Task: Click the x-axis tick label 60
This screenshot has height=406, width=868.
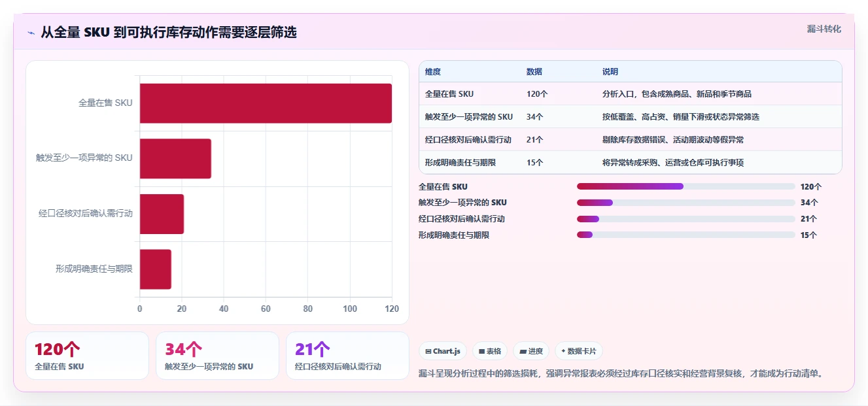Action: [266, 309]
